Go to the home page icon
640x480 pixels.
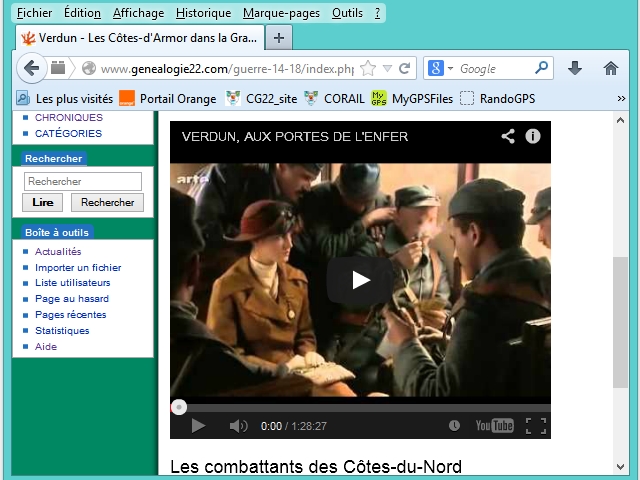point(611,68)
